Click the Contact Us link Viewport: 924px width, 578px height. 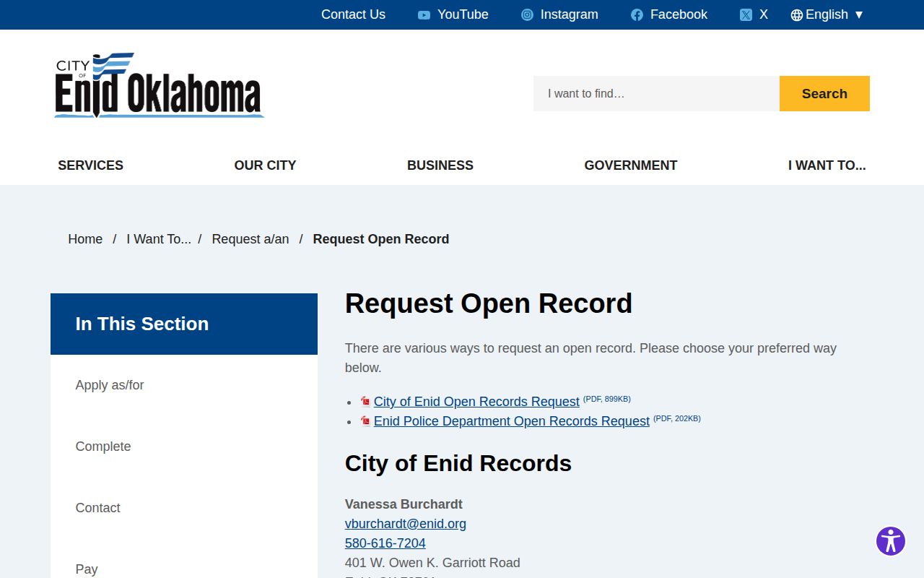tap(353, 14)
